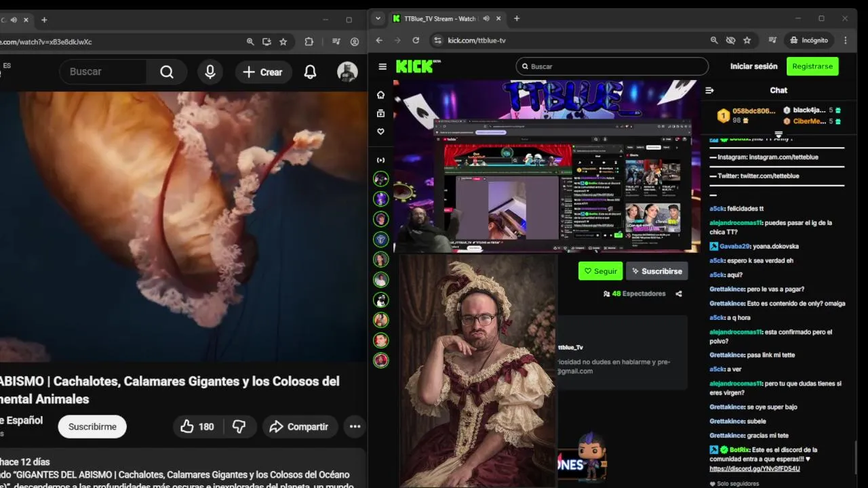The image size is (868, 488).
Task: Open Kick Browse sidebar icon
Action: point(380,113)
